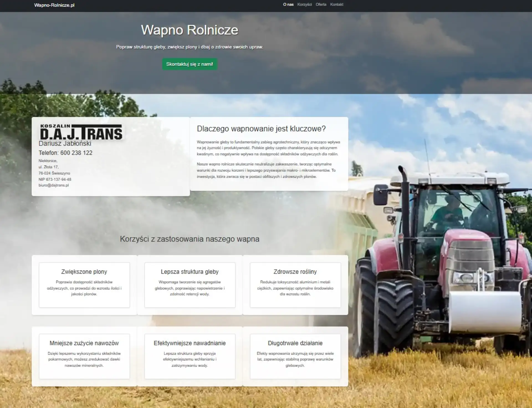Click the Zdrowsze rośliny benefit card
Image resolution: width=532 pixels, height=408 pixels.
295,285
